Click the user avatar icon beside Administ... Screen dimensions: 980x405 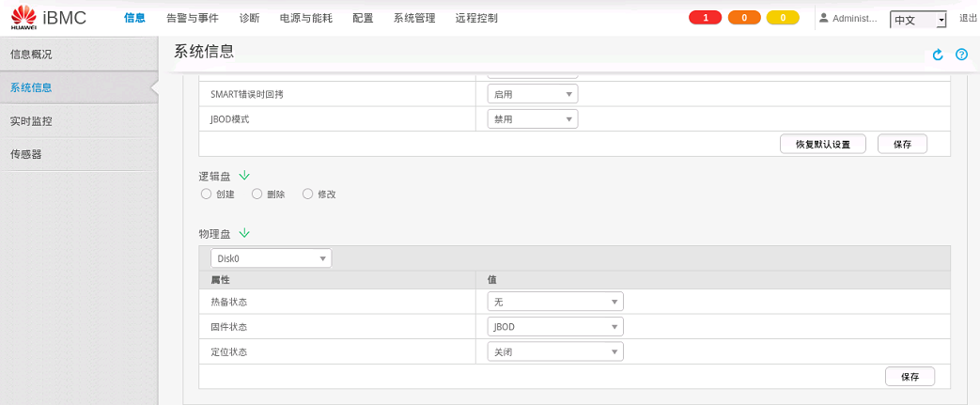(x=824, y=18)
